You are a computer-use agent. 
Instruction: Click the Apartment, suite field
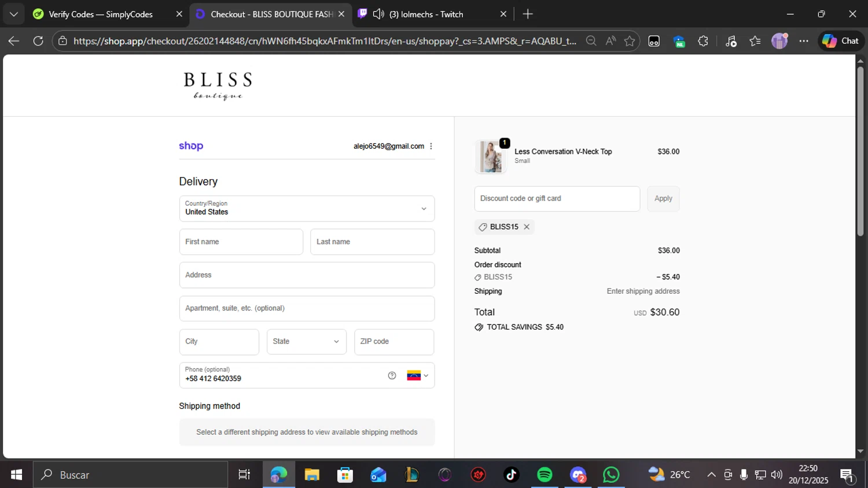click(307, 309)
